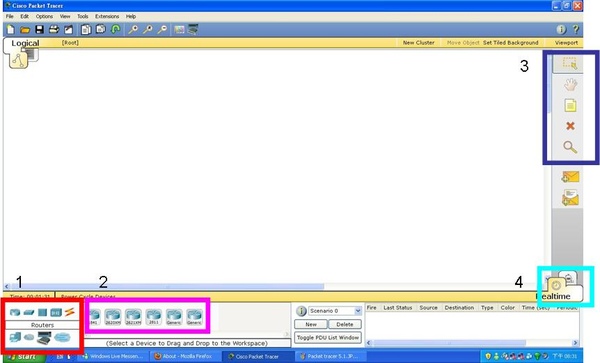Open the Help menu
The width and height of the screenshot is (600, 363).
click(131, 16)
